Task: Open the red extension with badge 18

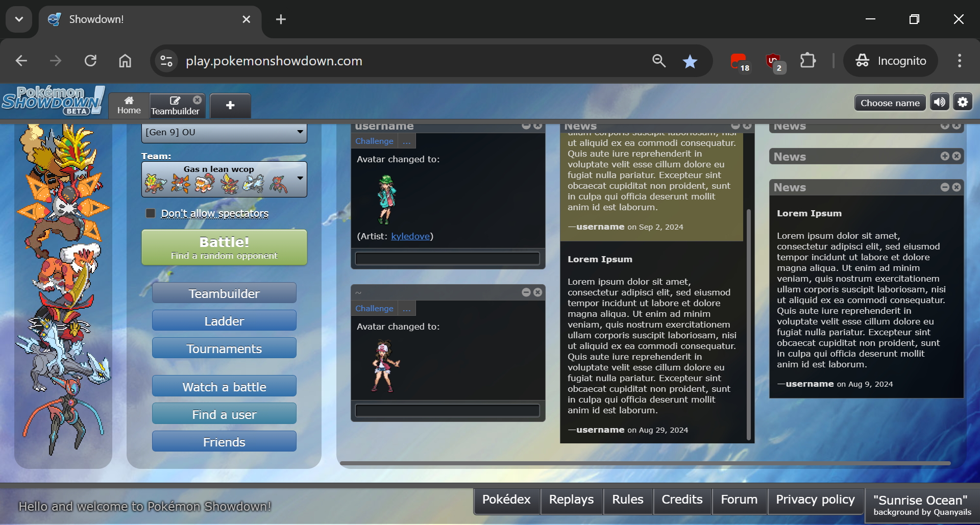Action: 739,62
